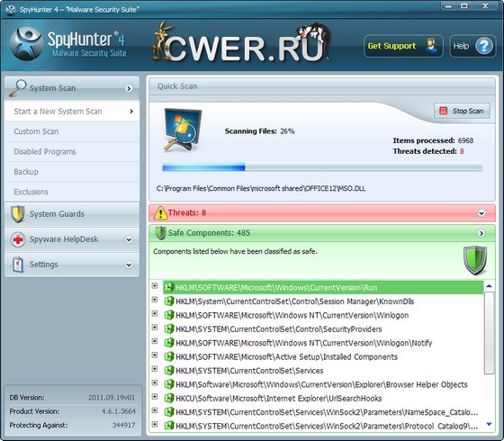The width and height of the screenshot is (504, 441).
Task: Expand the CurrentControlSet\Services entry
Action: (155, 369)
